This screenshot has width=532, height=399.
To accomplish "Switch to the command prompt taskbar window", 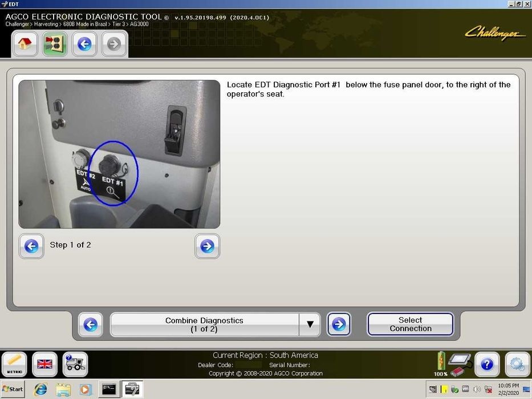I will pyautogui.click(x=109, y=389).
